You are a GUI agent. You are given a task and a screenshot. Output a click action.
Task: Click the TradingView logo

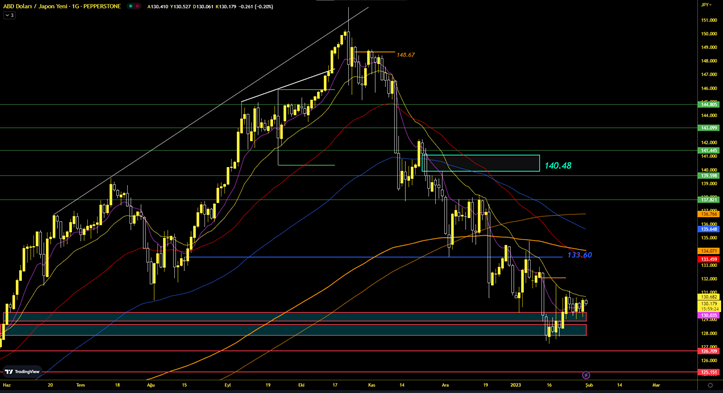(23, 371)
